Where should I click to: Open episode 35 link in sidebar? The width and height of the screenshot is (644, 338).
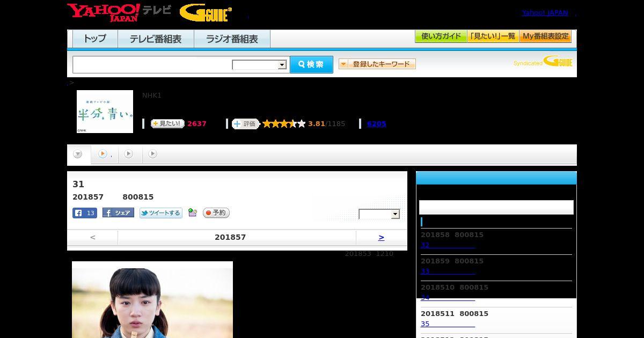[448, 324]
